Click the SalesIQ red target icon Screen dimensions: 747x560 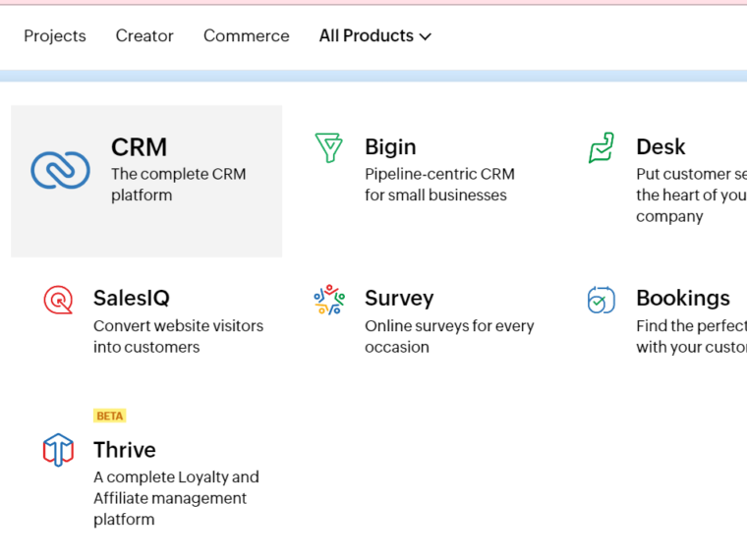(x=58, y=300)
